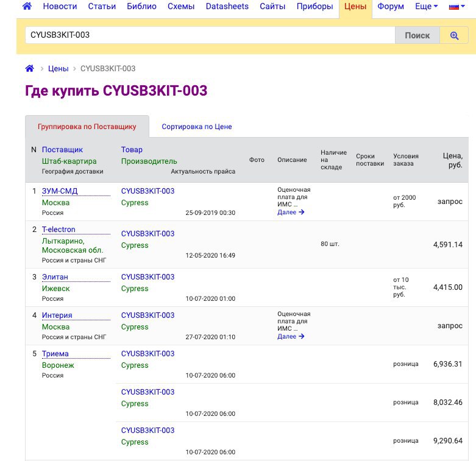Open the Datasheets section
Viewport: 476px width, 461px height.
click(x=227, y=6)
